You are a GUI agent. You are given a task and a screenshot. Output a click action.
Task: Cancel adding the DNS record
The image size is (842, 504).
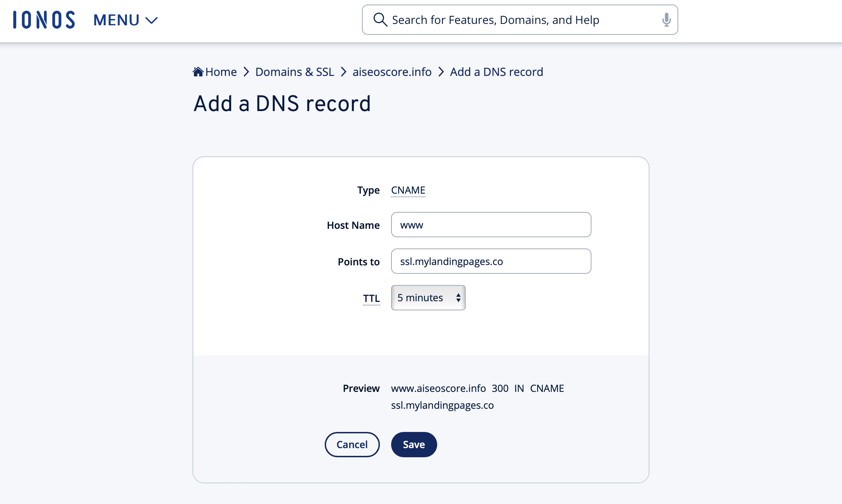(352, 444)
